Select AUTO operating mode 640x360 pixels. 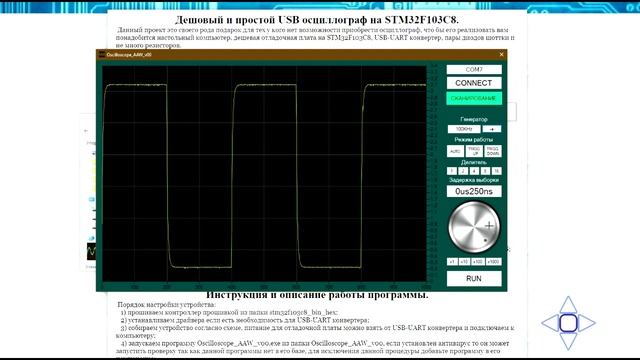(x=455, y=151)
